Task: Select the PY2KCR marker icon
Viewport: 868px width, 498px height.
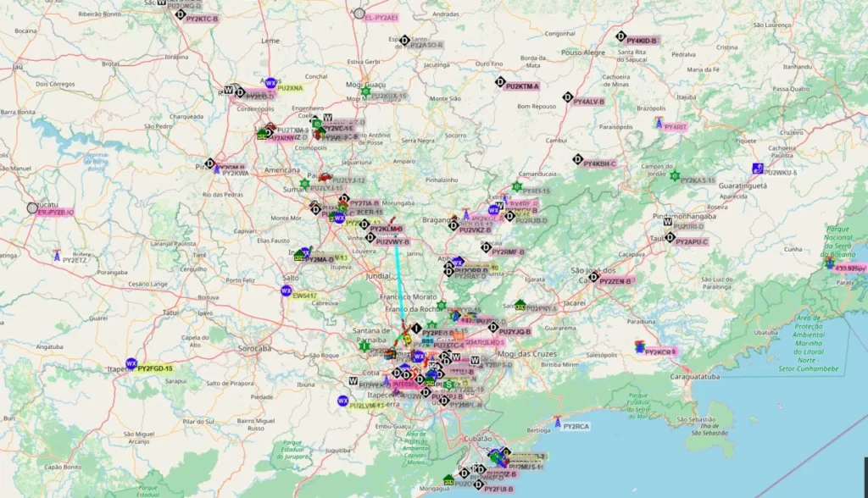Action: pos(639,346)
